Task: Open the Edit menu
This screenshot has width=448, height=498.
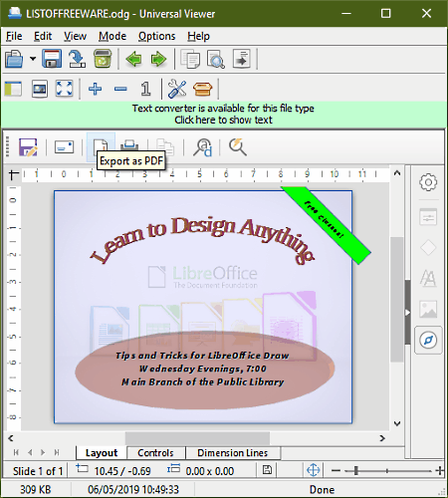Action: (x=43, y=36)
